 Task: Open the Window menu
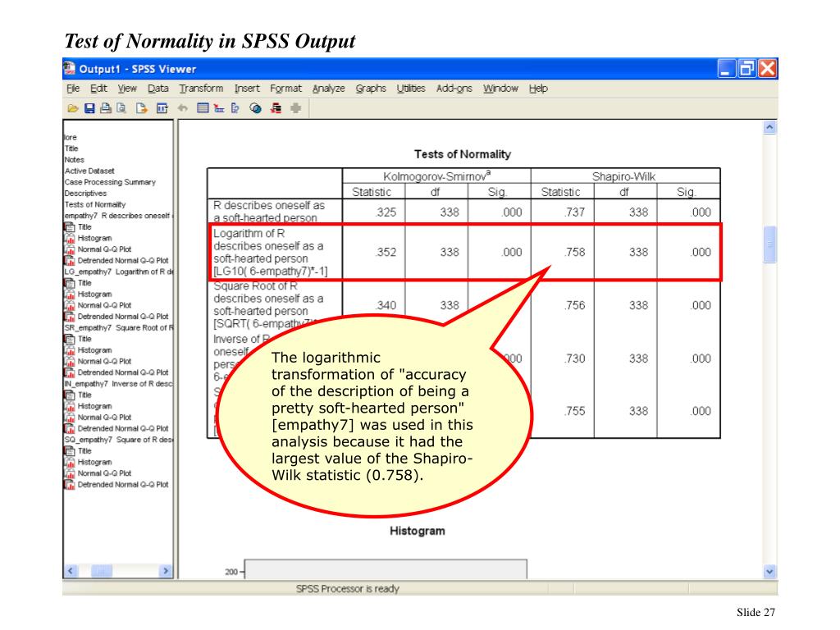tap(500, 89)
